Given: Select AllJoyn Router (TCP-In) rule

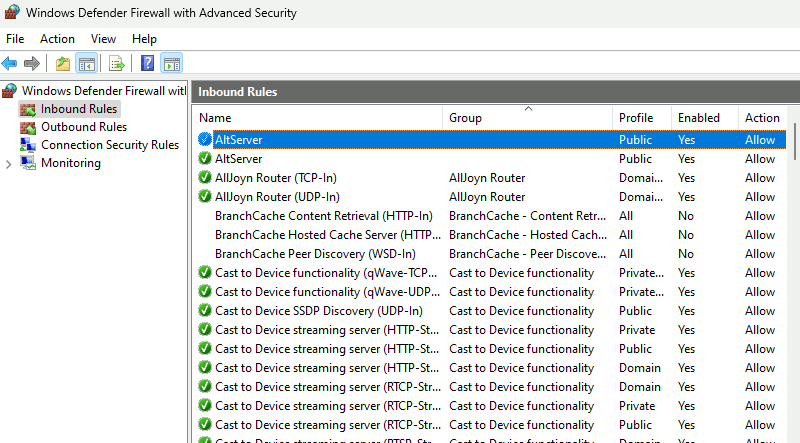Looking at the screenshot, I should point(276,178).
